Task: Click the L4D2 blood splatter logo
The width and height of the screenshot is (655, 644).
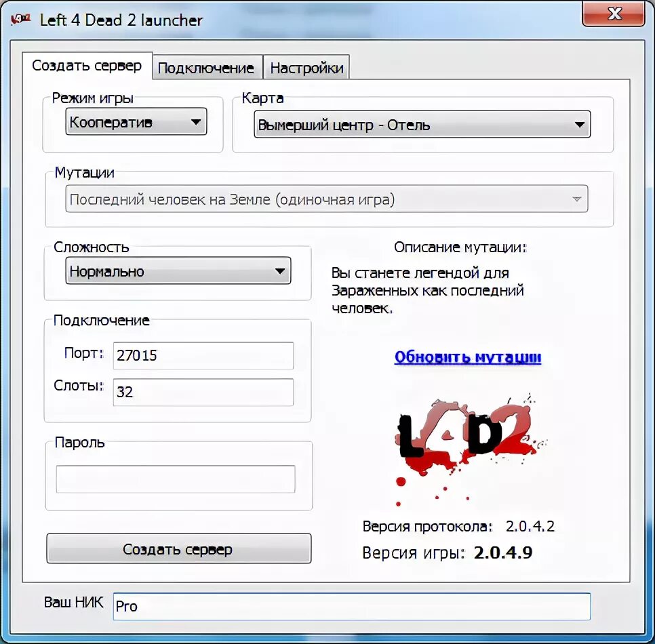Action: coord(468,437)
